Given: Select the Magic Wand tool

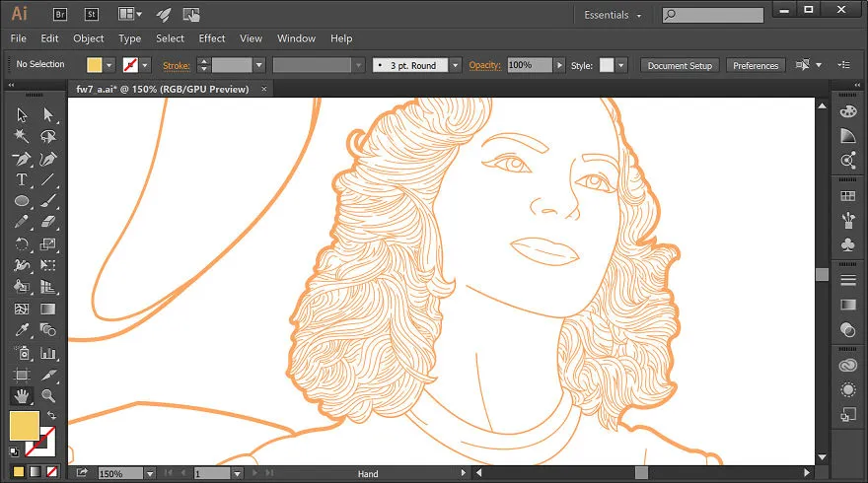Looking at the screenshot, I should coord(22,136).
